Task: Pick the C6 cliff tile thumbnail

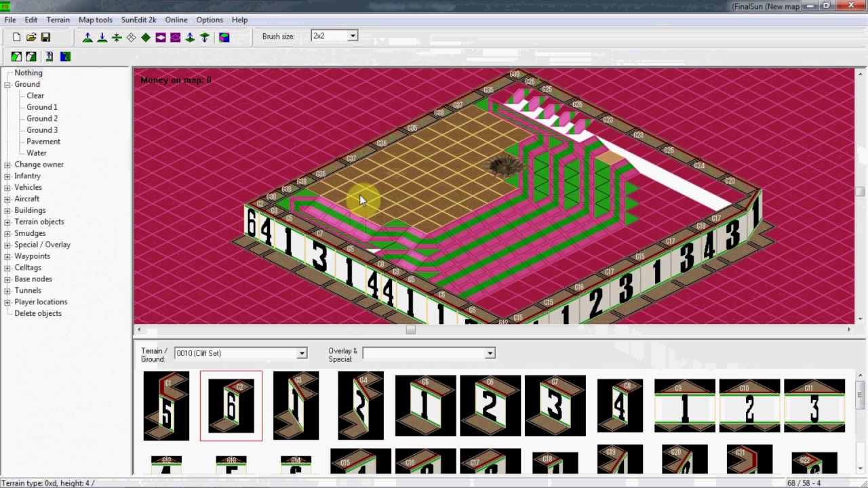Action: pyautogui.click(x=490, y=406)
